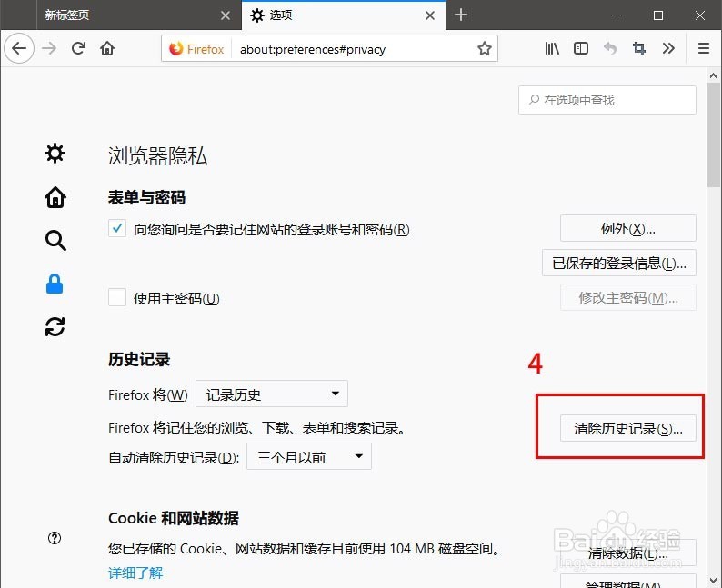Click 清除历史记录(S)... button

click(x=628, y=428)
